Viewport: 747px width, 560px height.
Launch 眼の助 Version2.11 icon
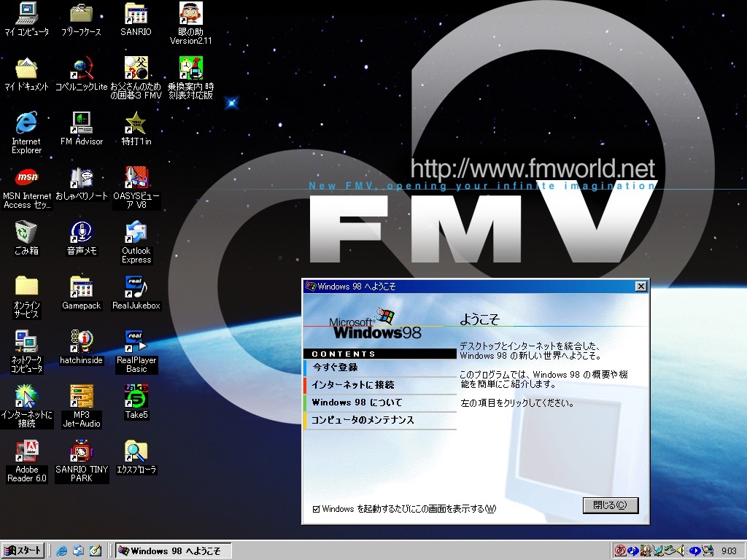190,23
